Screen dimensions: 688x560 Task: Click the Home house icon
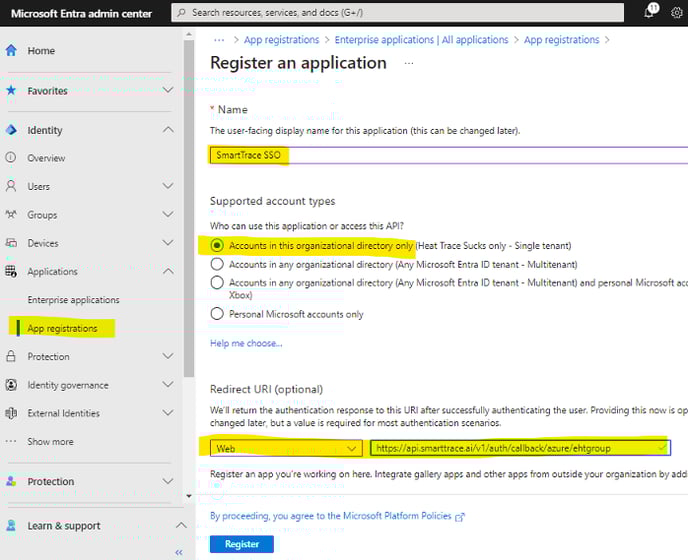pyautogui.click(x=11, y=50)
